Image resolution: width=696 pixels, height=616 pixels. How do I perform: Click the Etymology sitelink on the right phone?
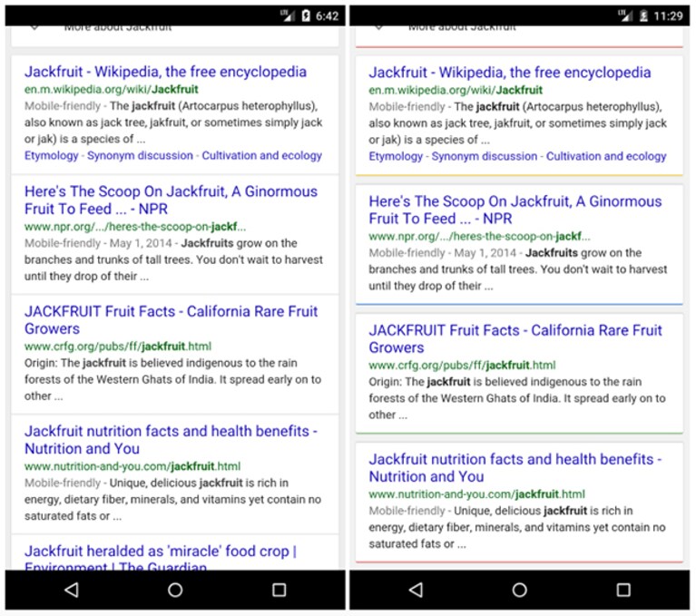(396, 157)
